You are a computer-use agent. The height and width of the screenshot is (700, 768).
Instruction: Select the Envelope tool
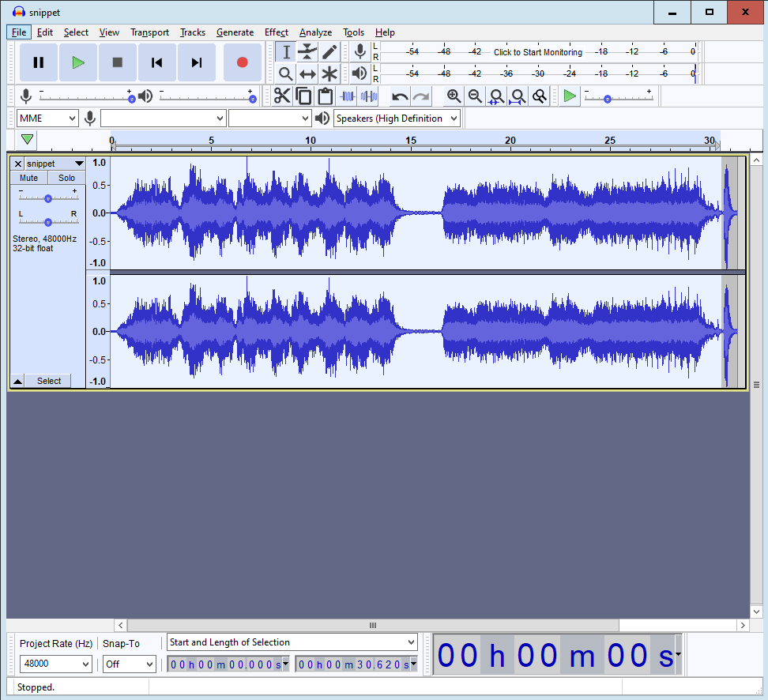(x=307, y=52)
